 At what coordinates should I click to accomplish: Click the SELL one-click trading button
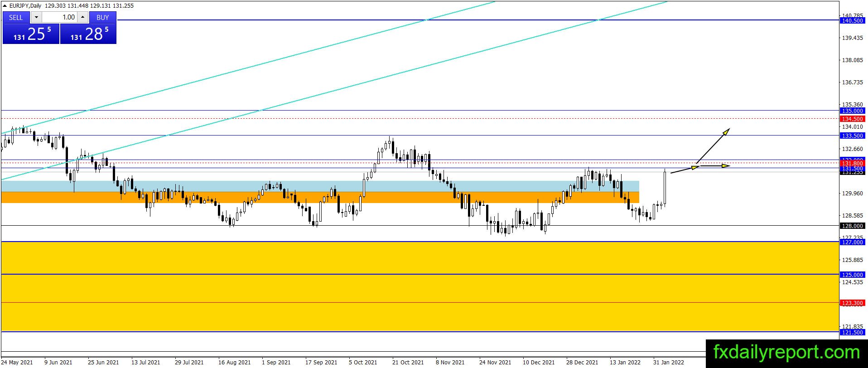coord(16,18)
